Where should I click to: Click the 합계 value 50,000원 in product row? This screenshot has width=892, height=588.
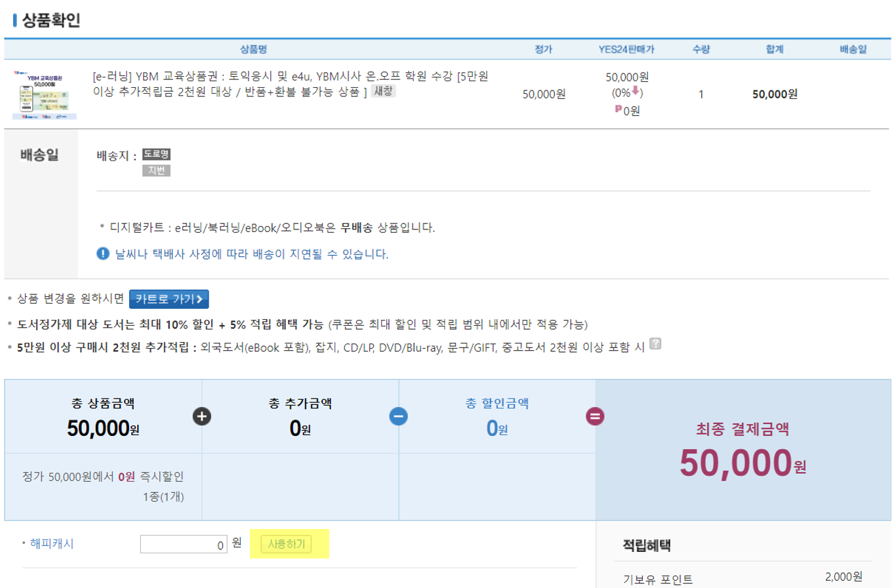pos(775,94)
